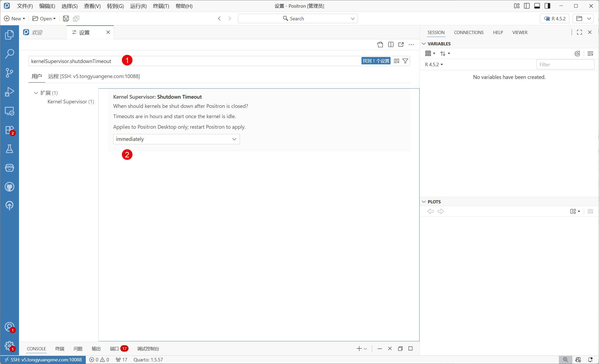Open the New file dropdown
Viewport: 599px width, 364px height.
[24, 18]
